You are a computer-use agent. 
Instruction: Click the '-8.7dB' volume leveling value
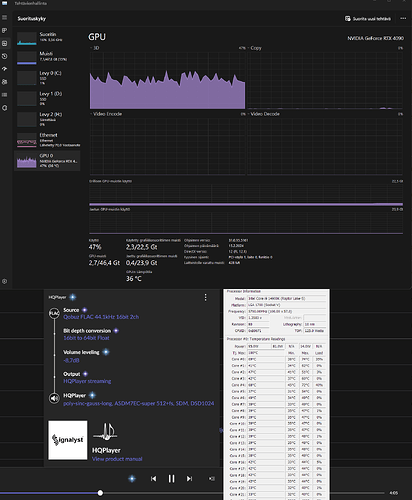71,360
